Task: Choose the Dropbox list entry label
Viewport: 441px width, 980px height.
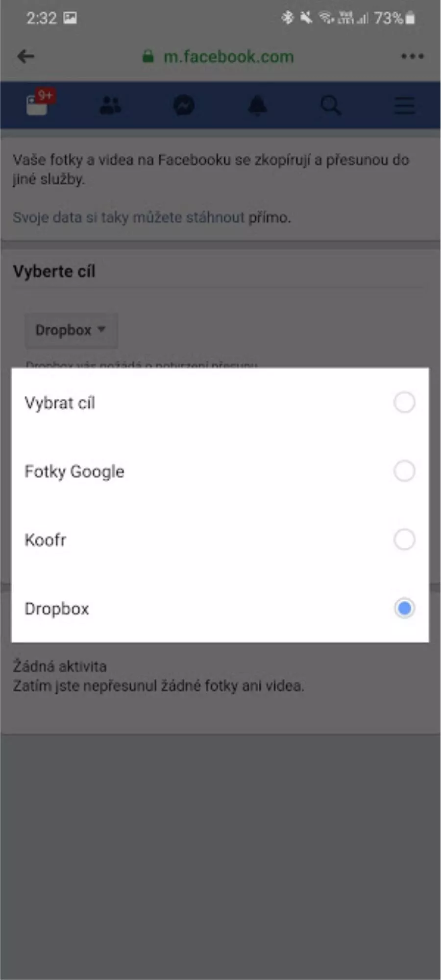Action: coord(57,609)
